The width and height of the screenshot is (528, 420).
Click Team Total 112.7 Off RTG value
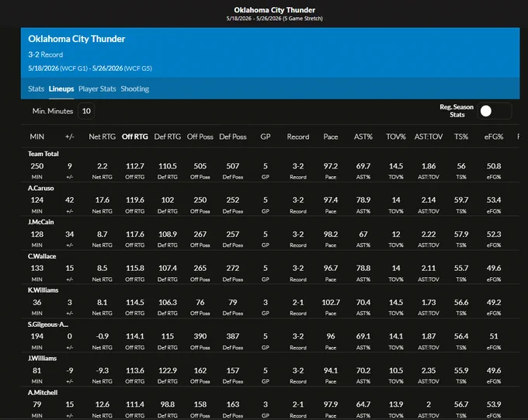134,166
